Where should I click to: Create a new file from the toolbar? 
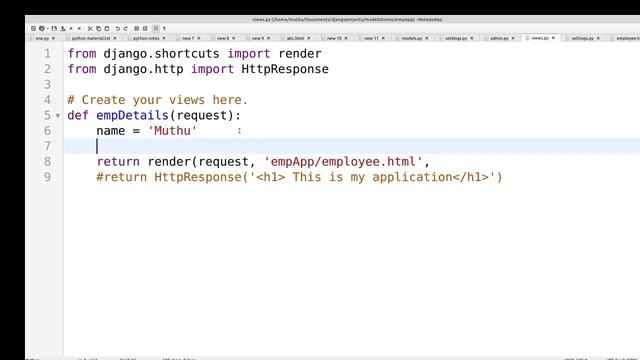click(x=33, y=29)
